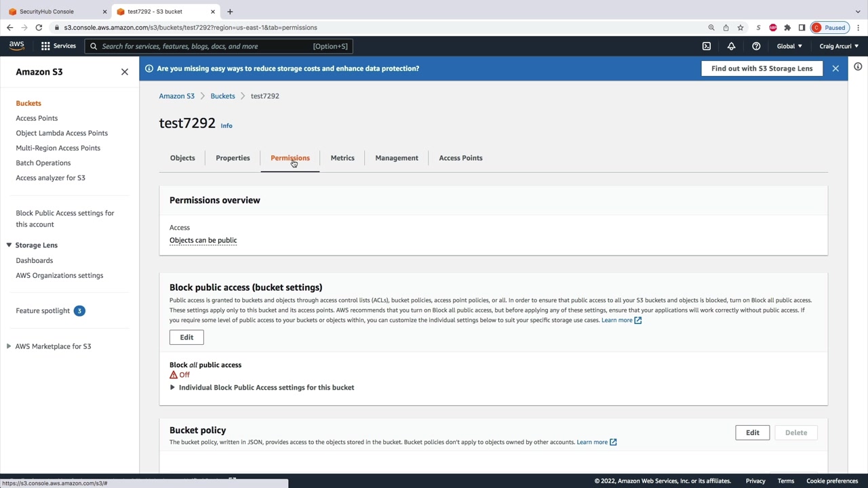The image size is (868, 488).
Task: Open the Properties tab
Action: [x=233, y=158]
